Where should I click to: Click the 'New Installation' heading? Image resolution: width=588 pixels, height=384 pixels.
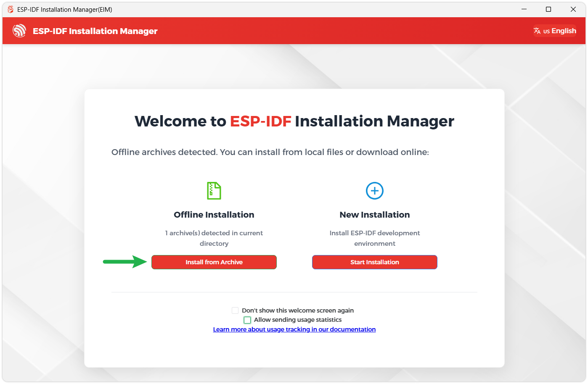[x=374, y=214]
